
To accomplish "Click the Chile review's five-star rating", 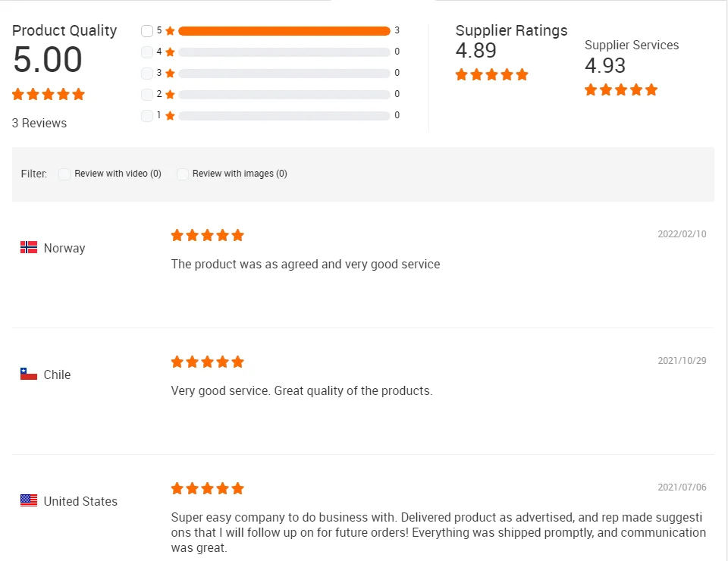I will pos(207,362).
